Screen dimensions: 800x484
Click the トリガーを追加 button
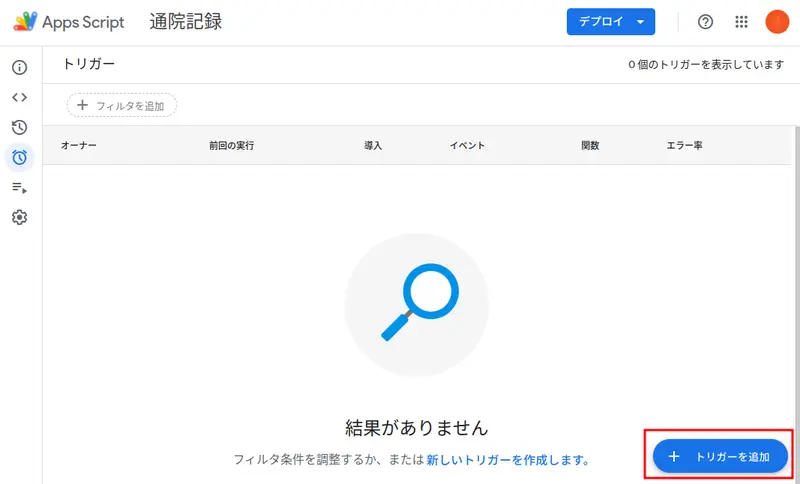pos(721,456)
